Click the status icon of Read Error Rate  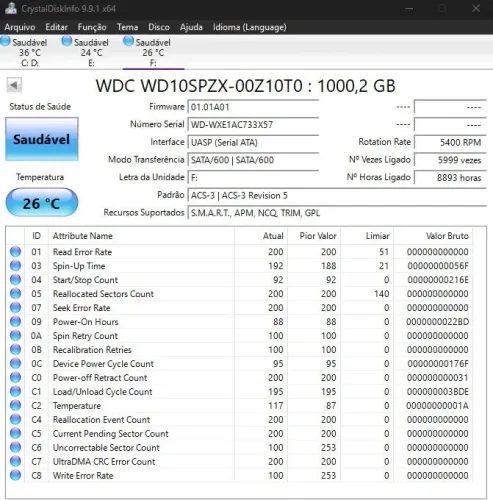[x=15, y=252]
